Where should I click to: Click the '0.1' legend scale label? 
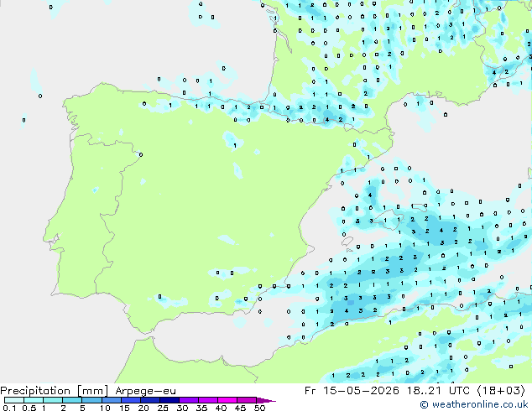9,408
